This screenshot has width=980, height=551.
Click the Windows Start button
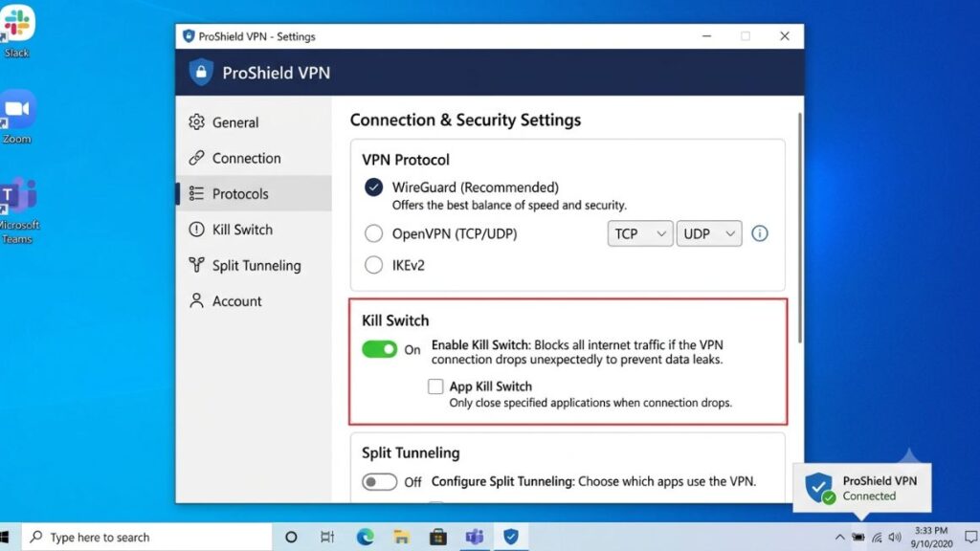pyautogui.click(x=7, y=537)
